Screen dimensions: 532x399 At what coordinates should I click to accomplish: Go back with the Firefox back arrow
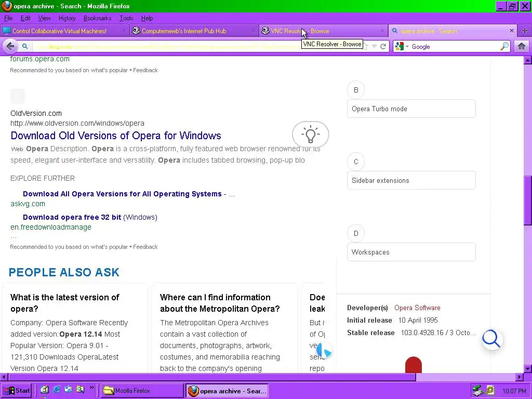(10, 46)
